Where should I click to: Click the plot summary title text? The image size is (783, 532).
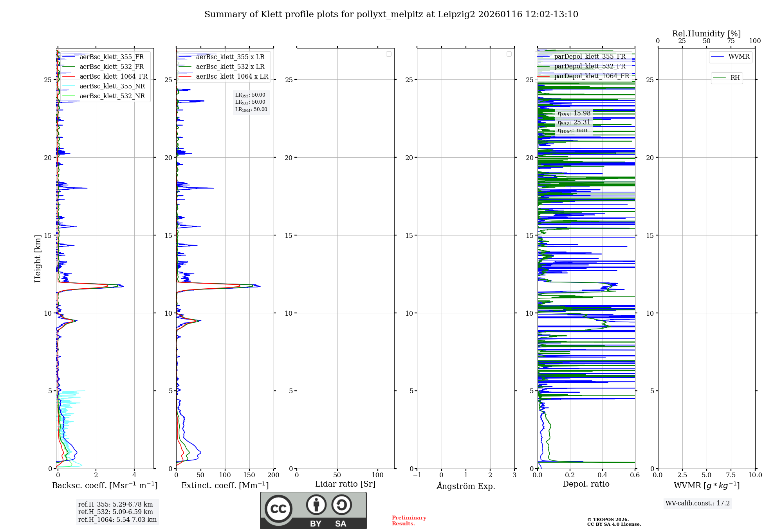click(391, 14)
